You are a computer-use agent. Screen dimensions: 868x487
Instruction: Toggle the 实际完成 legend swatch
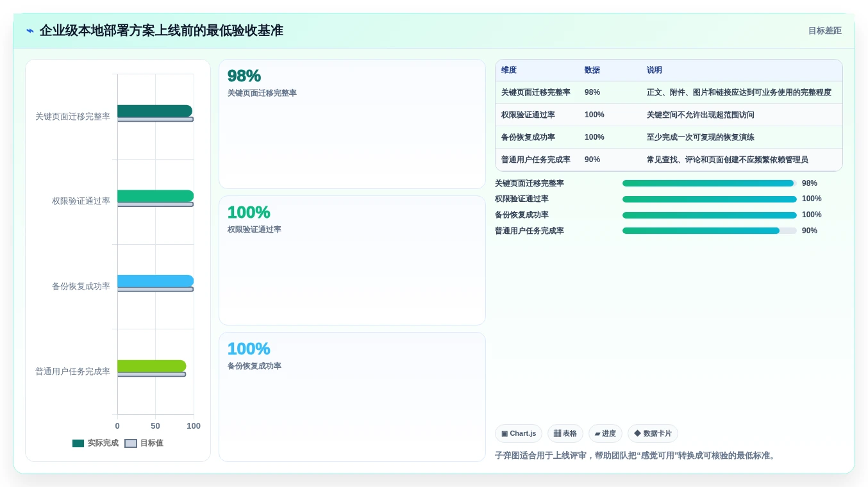(x=78, y=443)
